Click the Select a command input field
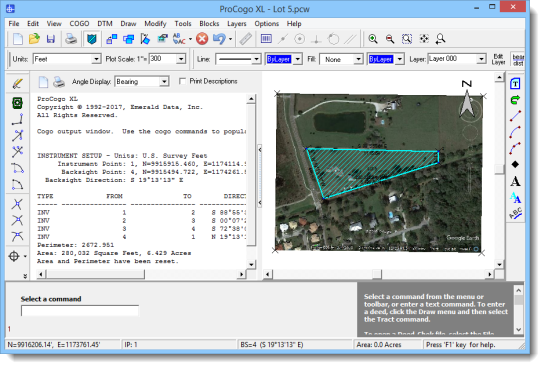The height and width of the screenshot is (369, 545). [80, 311]
